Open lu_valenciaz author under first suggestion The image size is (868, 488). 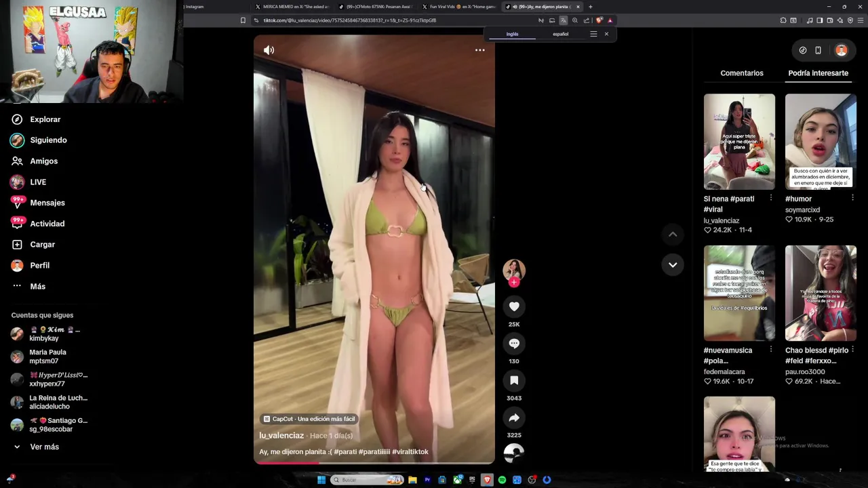tap(722, 220)
